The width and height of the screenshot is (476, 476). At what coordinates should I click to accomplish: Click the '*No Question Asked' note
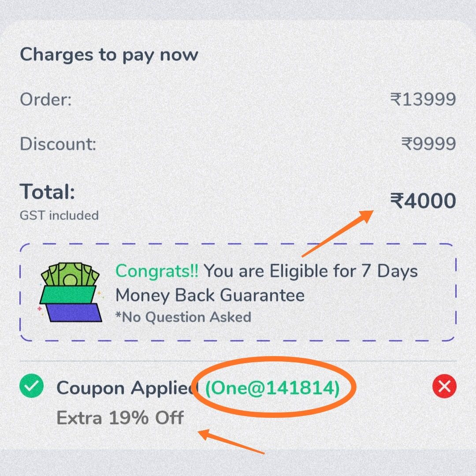pos(183,317)
